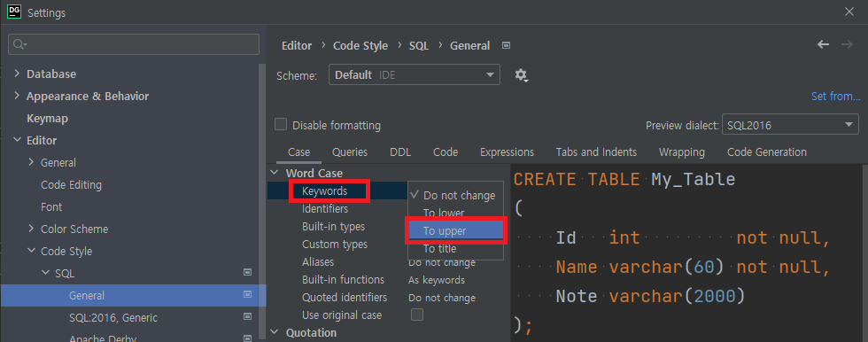
Task: Click the scheme gear icon for actions
Action: pyautogui.click(x=521, y=75)
